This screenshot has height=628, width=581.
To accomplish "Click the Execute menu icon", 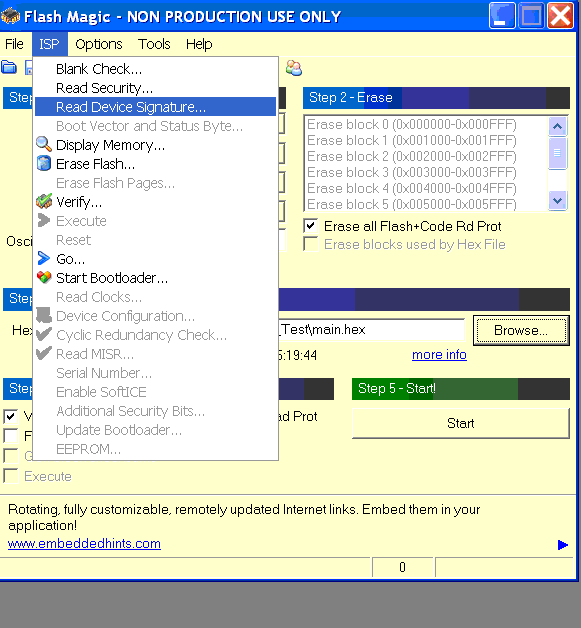I will (x=44, y=220).
